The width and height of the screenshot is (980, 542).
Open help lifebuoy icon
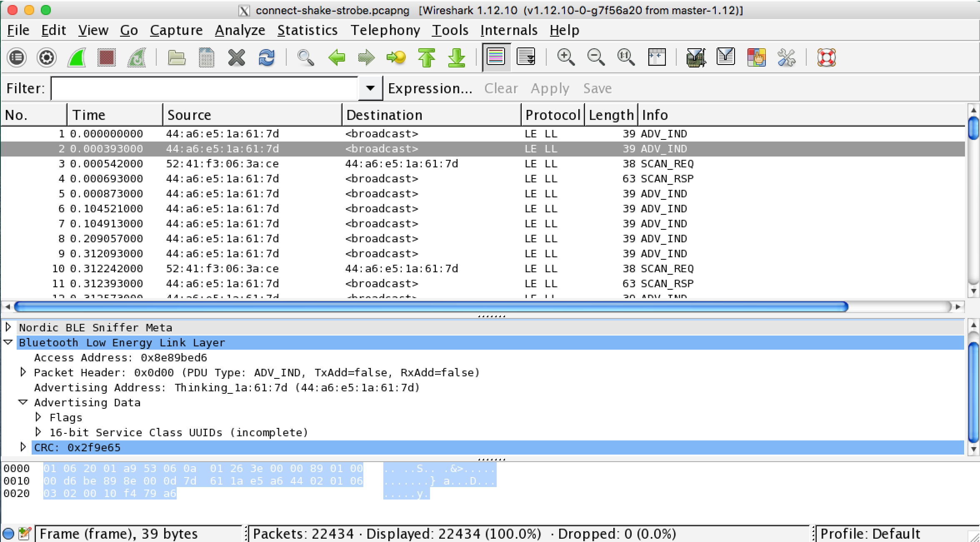[x=826, y=57]
